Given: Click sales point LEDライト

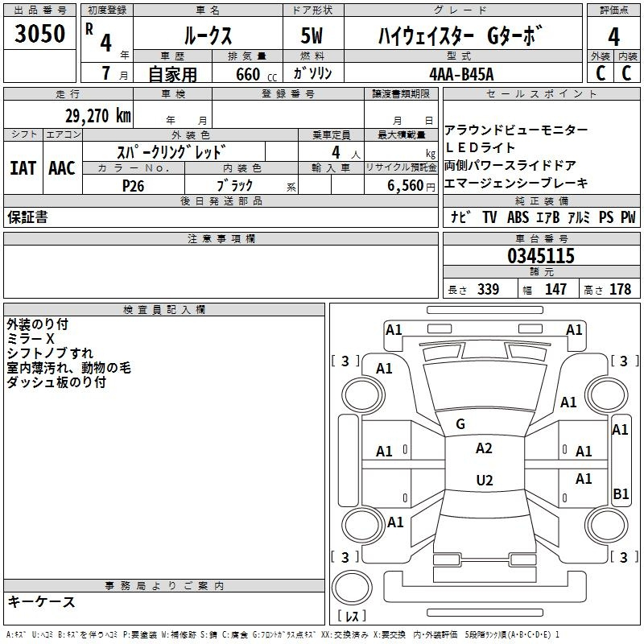Looking at the screenshot, I should click(x=480, y=147).
